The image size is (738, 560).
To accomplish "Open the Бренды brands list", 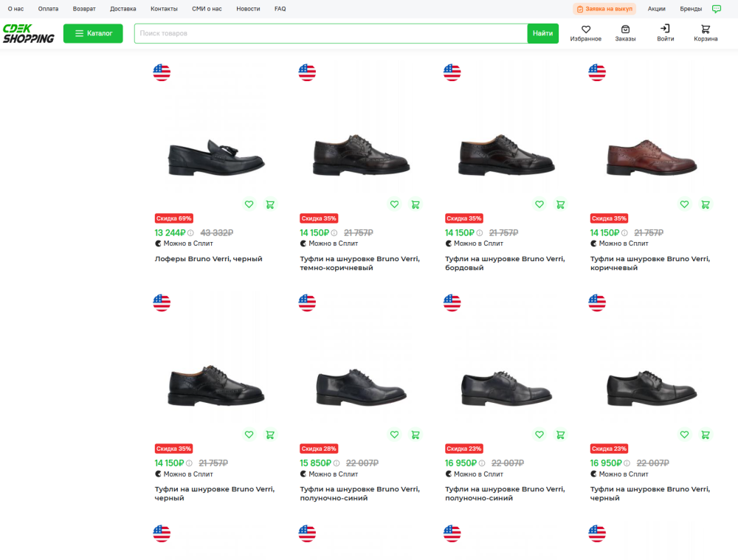I will 691,9.
